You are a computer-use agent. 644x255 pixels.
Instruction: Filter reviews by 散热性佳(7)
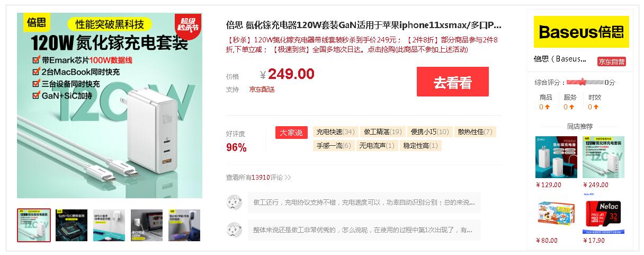pos(475,132)
